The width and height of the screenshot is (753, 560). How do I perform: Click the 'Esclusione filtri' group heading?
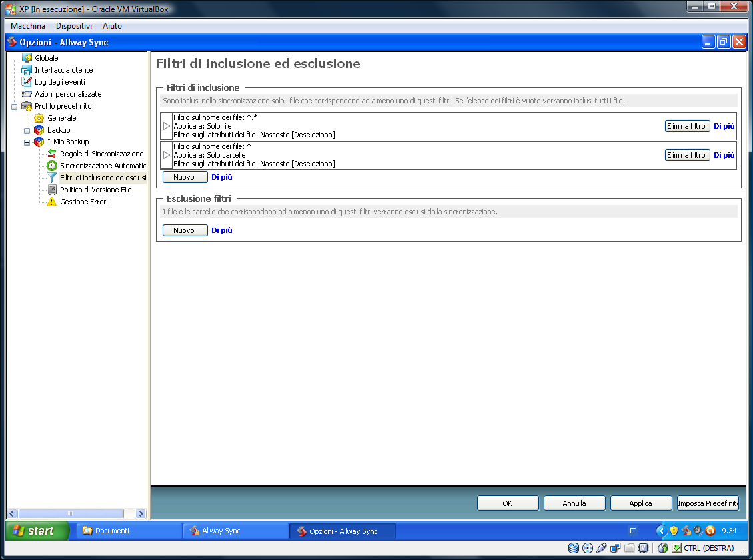tap(199, 198)
